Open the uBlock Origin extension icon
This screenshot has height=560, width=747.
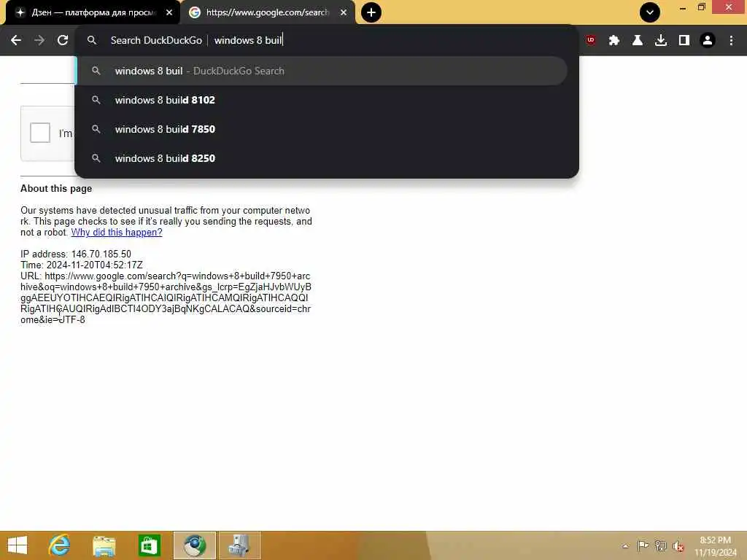591,41
